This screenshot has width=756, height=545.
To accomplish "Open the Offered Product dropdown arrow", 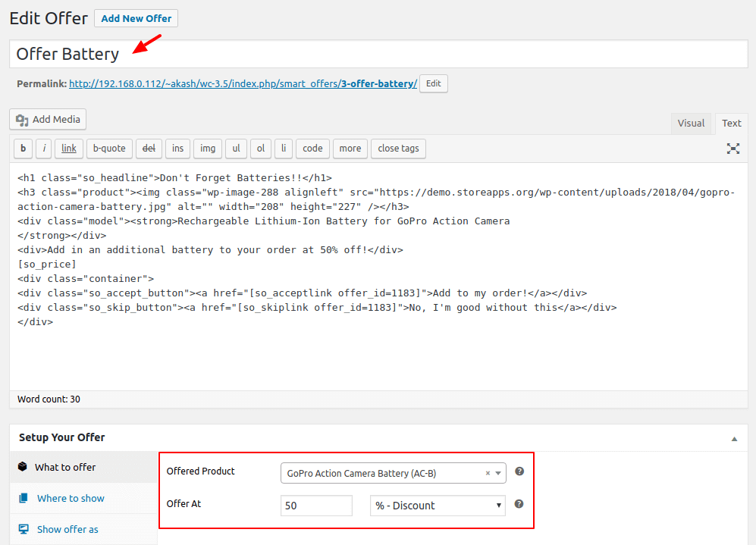I will click(x=498, y=473).
